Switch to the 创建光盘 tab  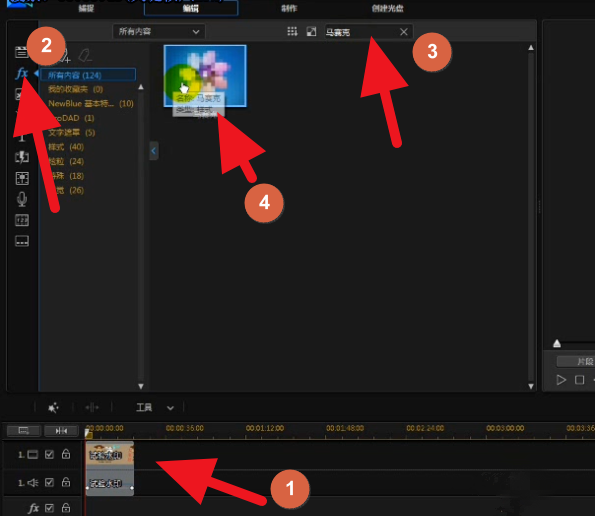387,8
